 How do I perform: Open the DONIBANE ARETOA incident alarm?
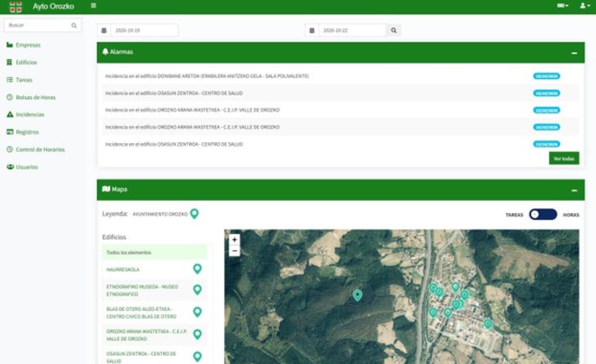coord(207,76)
